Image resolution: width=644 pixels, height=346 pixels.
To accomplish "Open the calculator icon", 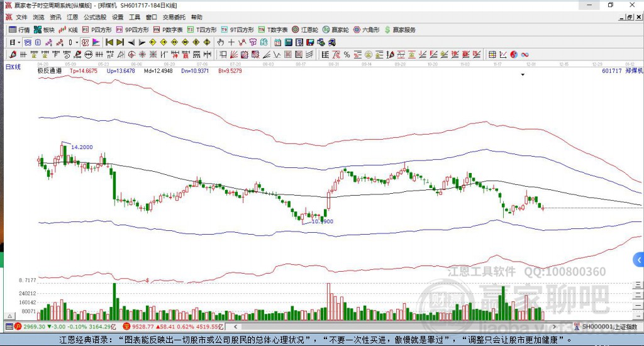I will pos(288,42).
